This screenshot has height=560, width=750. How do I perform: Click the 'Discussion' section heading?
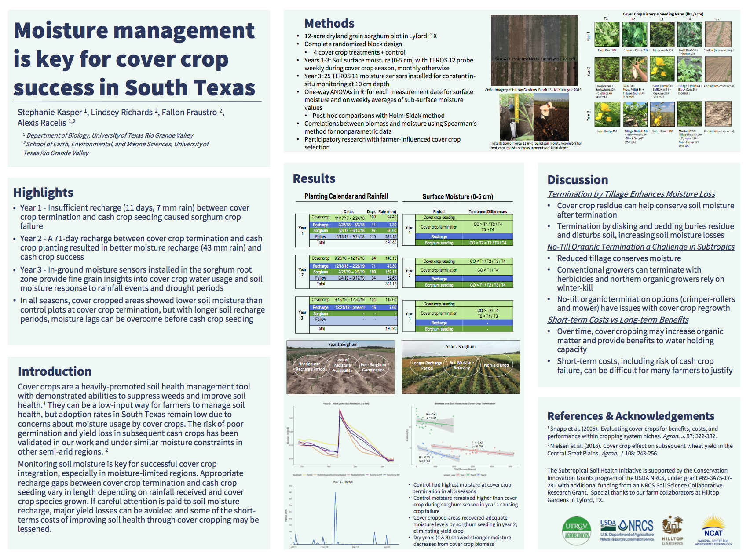[x=578, y=180]
